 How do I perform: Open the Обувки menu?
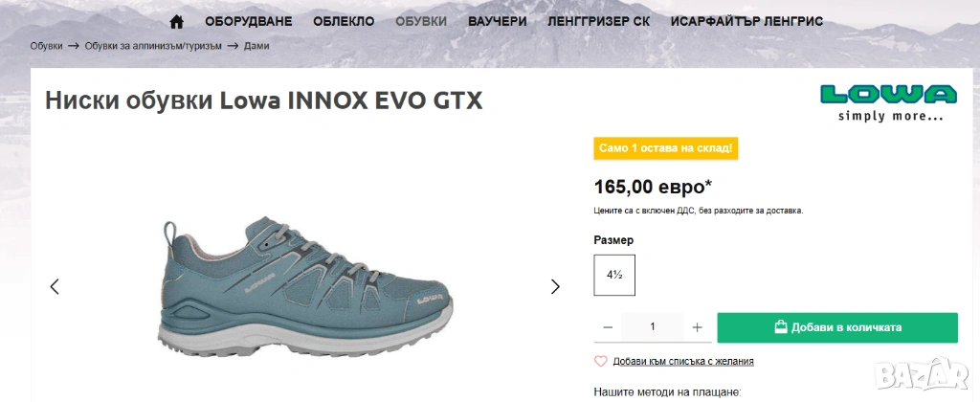421,21
